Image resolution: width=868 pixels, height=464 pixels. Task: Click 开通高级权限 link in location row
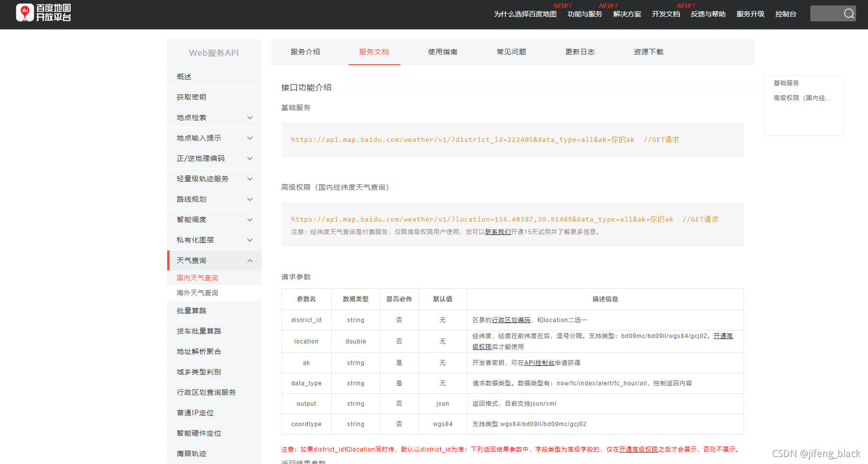point(723,336)
